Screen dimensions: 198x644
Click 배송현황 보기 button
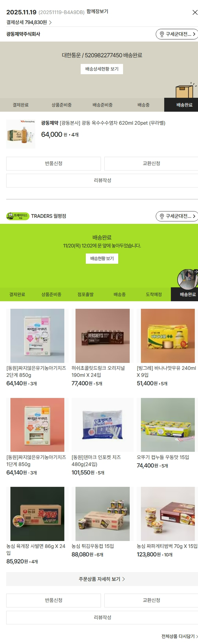[x=102, y=259]
